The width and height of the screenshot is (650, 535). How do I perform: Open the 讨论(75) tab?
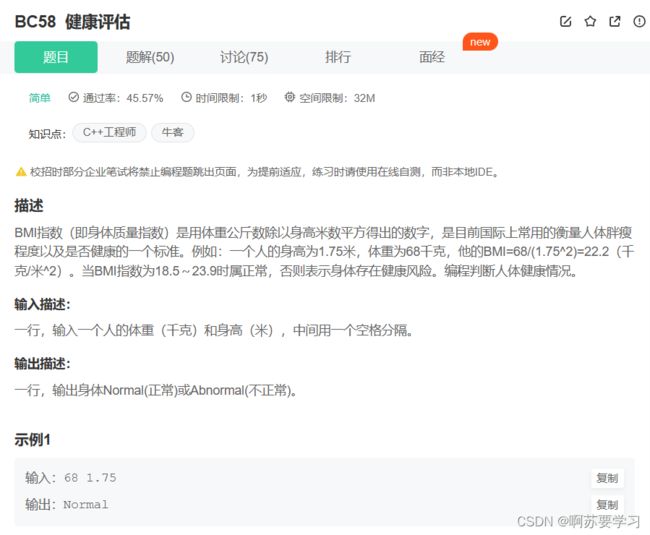point(244,57)
